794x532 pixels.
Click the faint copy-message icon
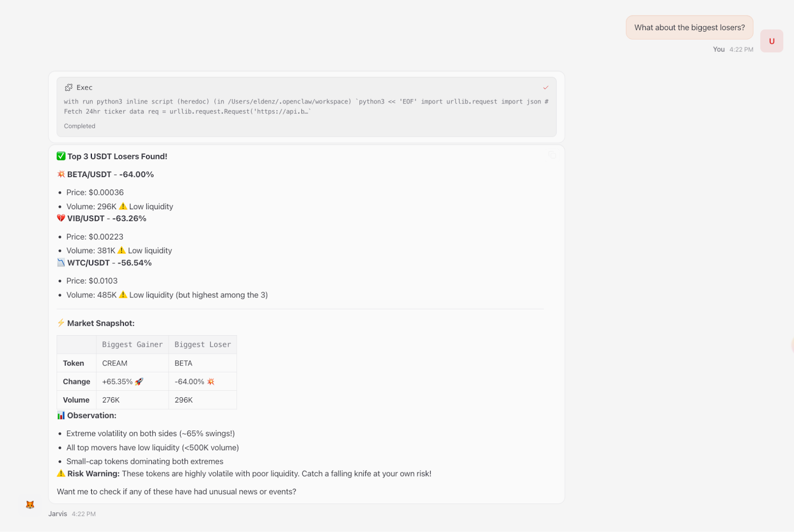click(x=552, y=155)
